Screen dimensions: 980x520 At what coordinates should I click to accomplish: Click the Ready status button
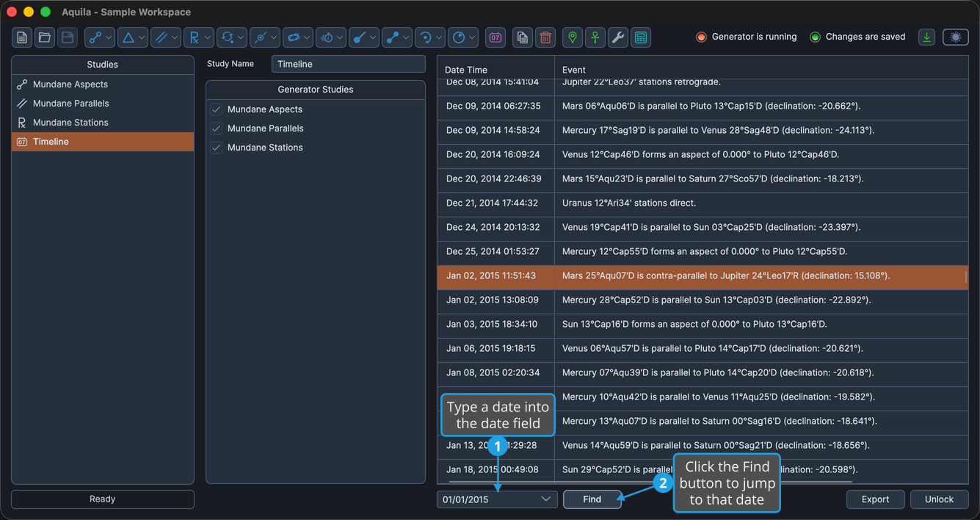pos(103,499)
